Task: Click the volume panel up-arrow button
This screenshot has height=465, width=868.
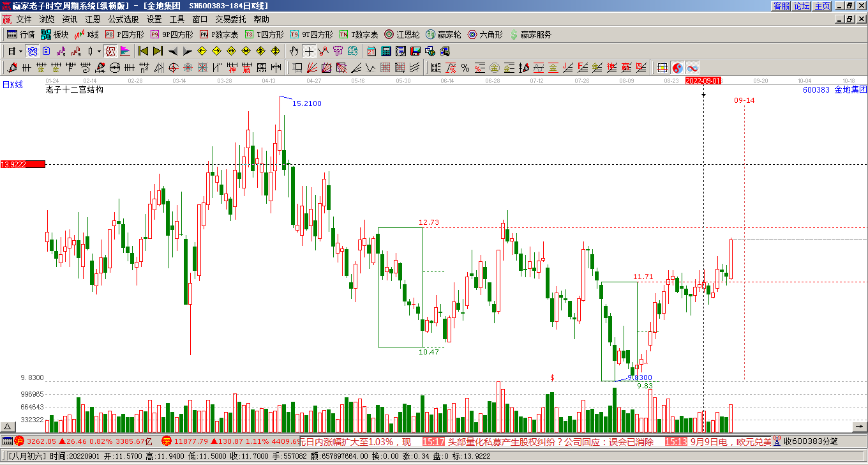Action: point(8,427)
